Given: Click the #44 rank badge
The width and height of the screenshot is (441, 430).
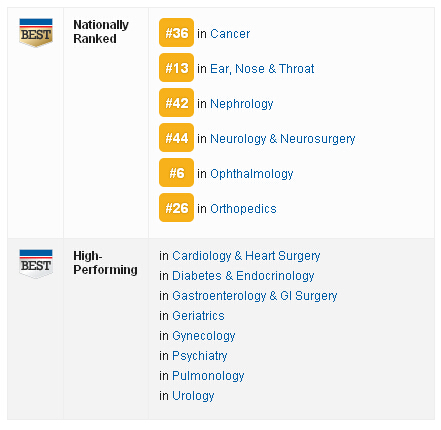Looking at the screenshot, I should click(176, 138).
